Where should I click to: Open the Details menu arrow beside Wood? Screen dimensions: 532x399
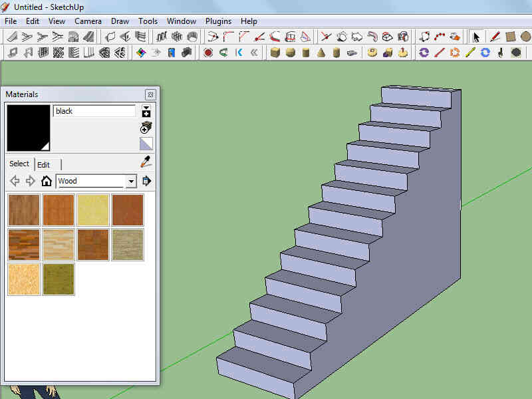[x=146, y=181]
